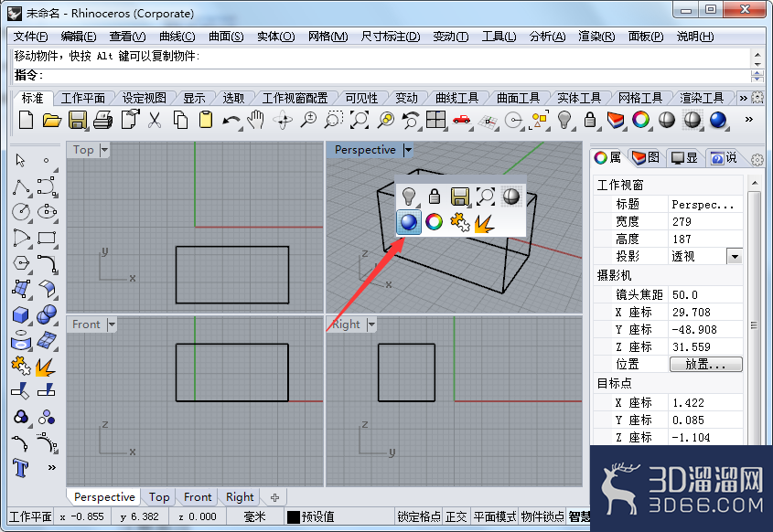Select the Pointer arrow tool in sidebar
Image resolution: width=773 pixels, height=532 pixels.
point(20,160)
